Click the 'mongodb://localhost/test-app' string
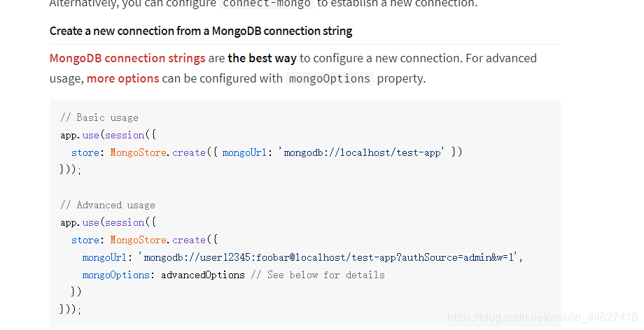Viewport: 644px width, 330px height. point(364,152)
